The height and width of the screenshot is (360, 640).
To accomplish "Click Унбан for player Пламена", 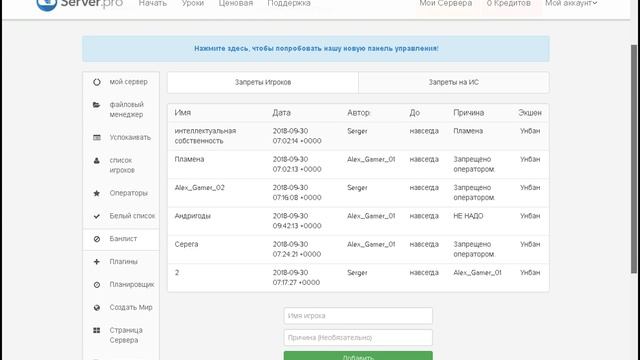I will click(x=530, y=159).
